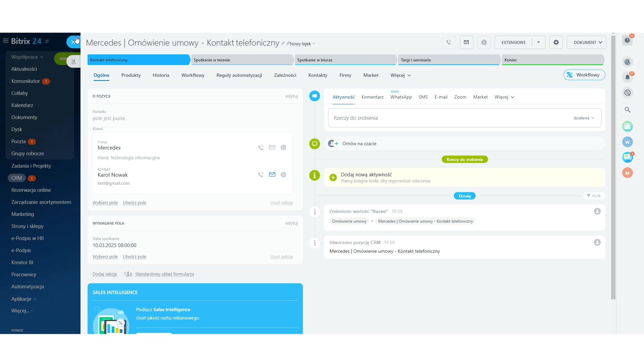Click the vertical page scrollbar
The height and width of the screenshot is (362, 644).
pos(613,168)
